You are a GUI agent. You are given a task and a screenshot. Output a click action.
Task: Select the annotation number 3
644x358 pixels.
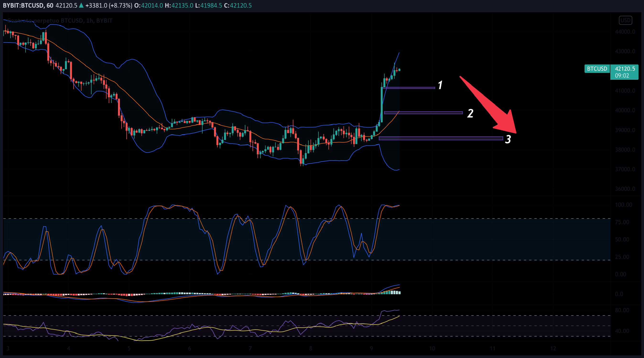point(508,139)
